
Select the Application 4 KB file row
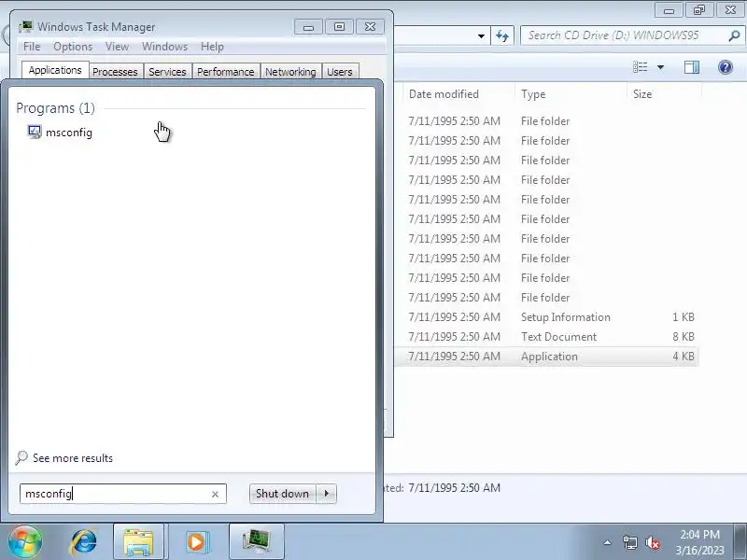tap(546, 357)
